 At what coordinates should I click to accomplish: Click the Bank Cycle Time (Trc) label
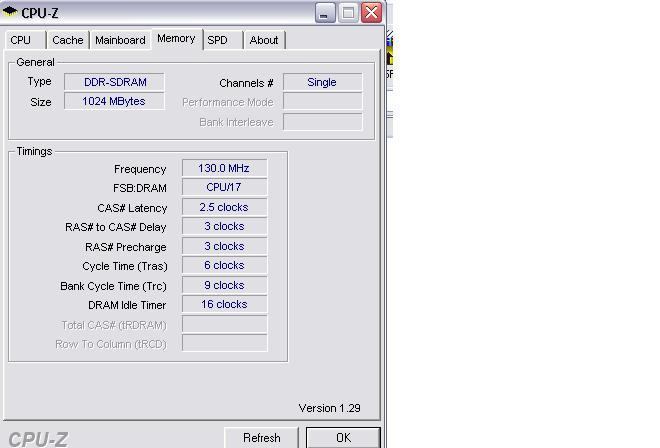[x=114, y=286]
